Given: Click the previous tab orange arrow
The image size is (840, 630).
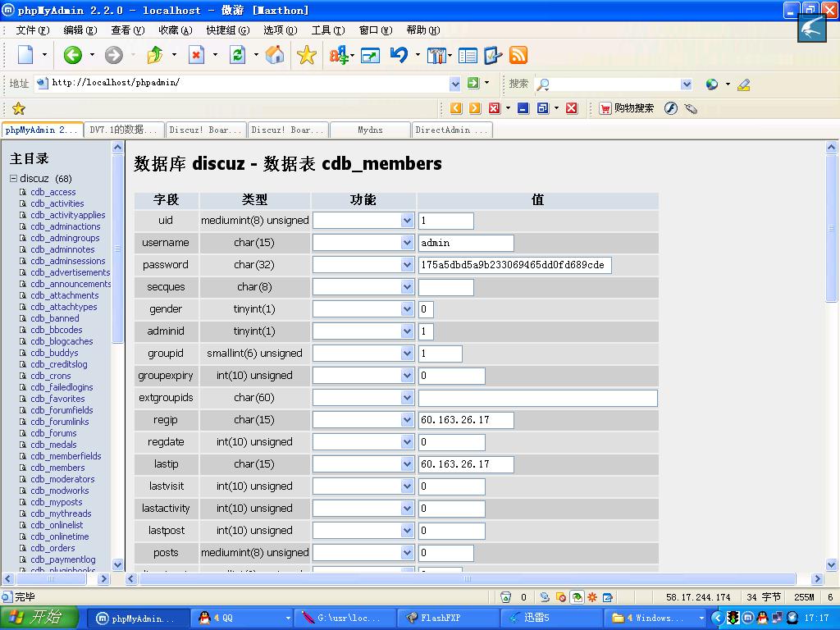Looking at the screenshot, I should pyautogui.click(x=456, y=108).
